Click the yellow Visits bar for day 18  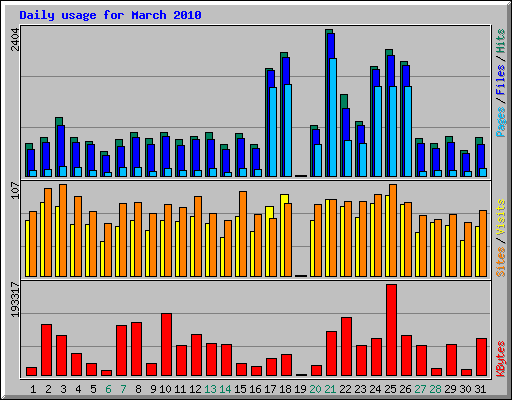pos(283,235)
